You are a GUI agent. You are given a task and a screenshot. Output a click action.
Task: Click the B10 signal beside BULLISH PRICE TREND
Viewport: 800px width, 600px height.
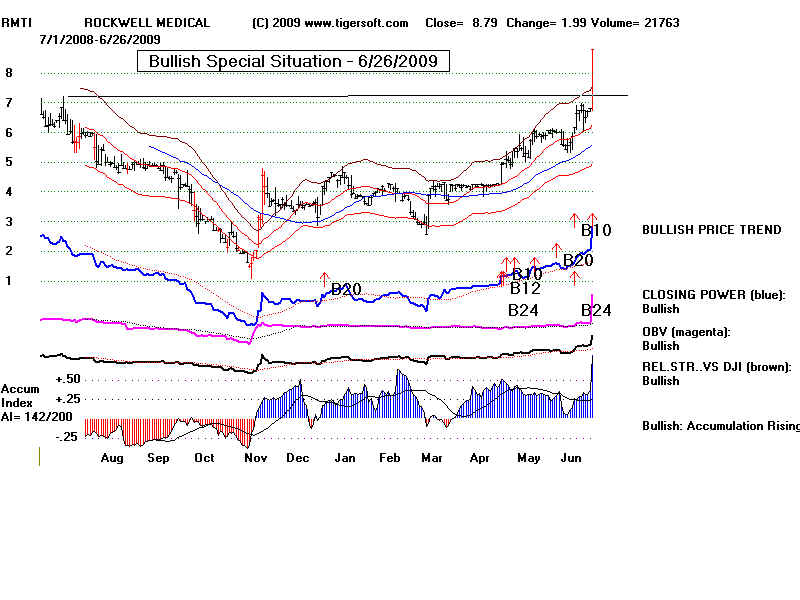(x=596, y=231)
